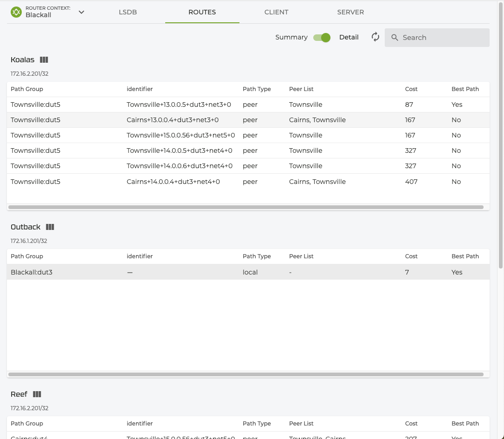Open column settings icon next to Reef
The image size is (504, 439).
coord(37,394)
